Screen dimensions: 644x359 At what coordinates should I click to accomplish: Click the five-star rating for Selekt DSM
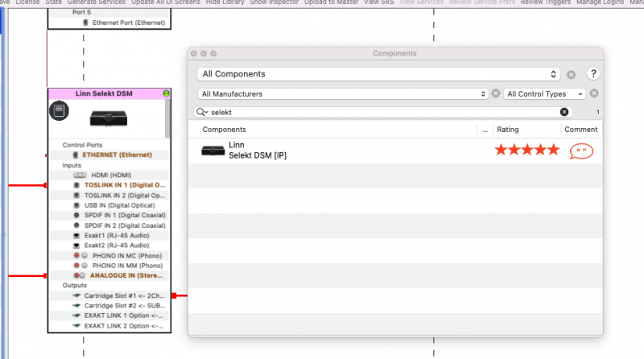pyautogui.click(x=527, y=150)
